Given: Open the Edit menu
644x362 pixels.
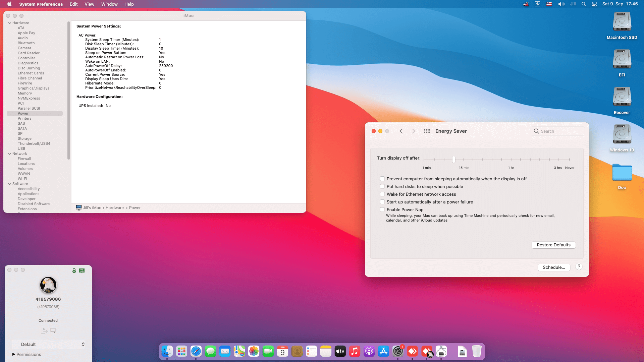Looking at the screenshot, I should tap(74, 4).
